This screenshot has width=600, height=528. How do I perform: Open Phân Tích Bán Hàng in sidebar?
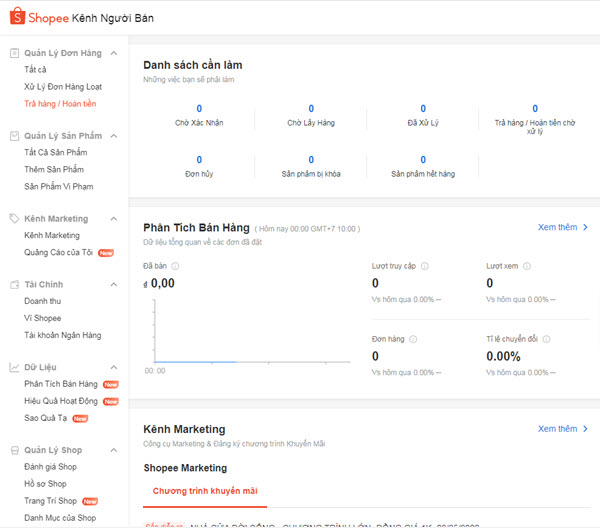pyautogui.click(x=61, y=384)
